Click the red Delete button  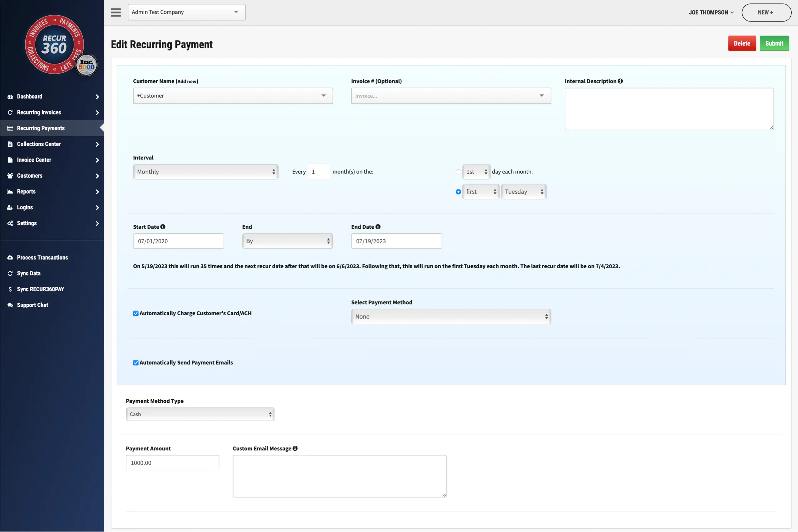742,43
